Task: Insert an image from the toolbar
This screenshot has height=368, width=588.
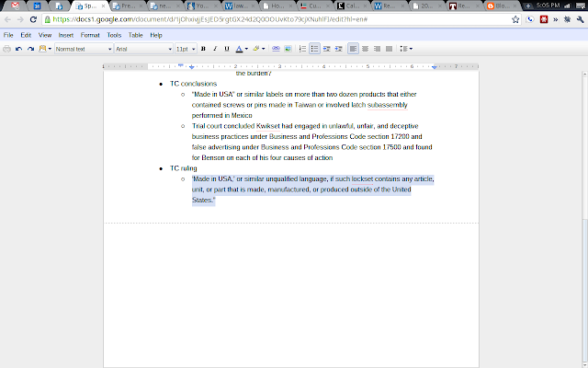Action: (x=288, y=49)
